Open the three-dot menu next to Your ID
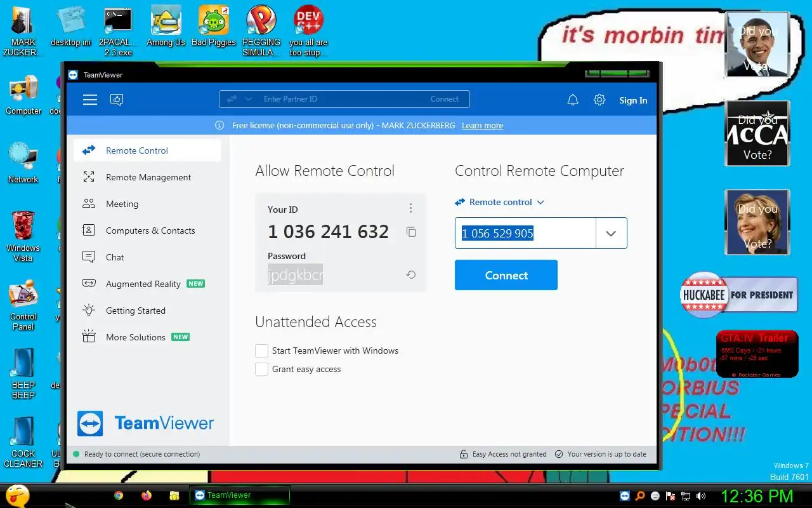 point(410,208)
